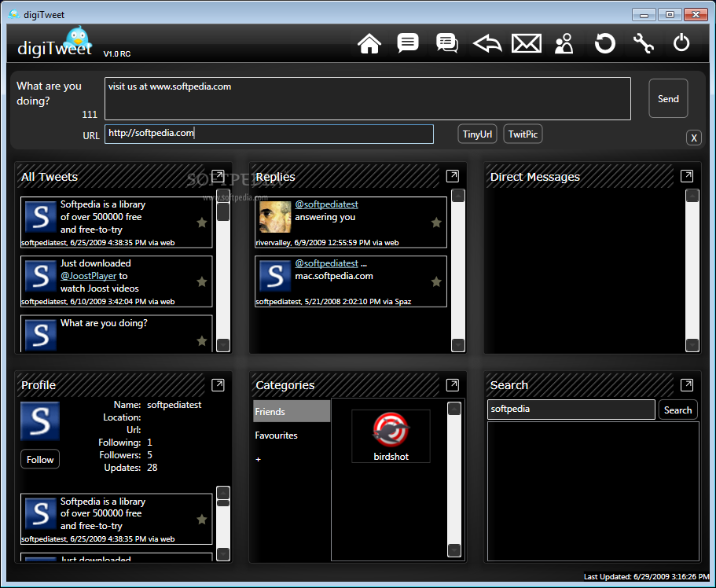The width and height of the screenshot is (716, 588).
Task: Click the softpediatest profile name value
Action: coord(174,405)
